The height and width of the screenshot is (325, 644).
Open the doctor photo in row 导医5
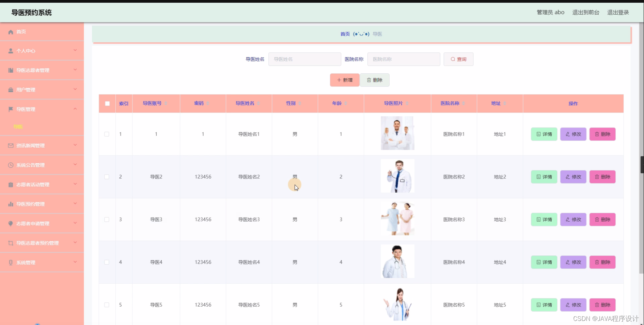coord(397,304)
